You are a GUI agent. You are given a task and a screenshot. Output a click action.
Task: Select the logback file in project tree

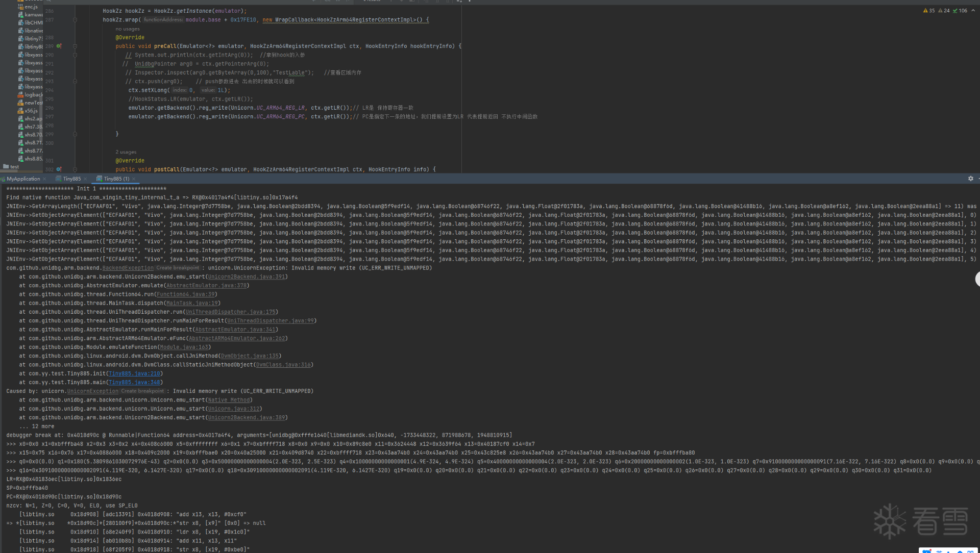tap(33, 95)
